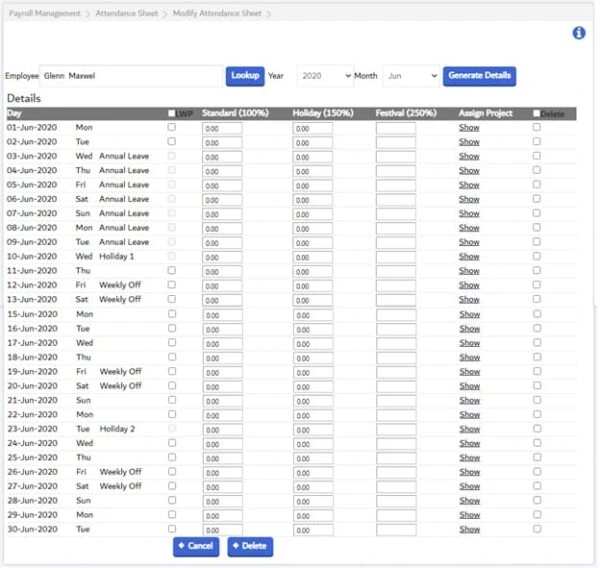
Task: Open the Year dropdown showing 2020
Action: tap(325, 76)
